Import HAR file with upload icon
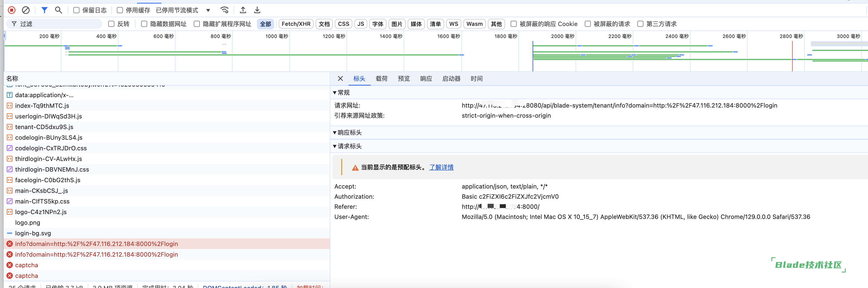 pyautogui.click(x=243, y=10)
